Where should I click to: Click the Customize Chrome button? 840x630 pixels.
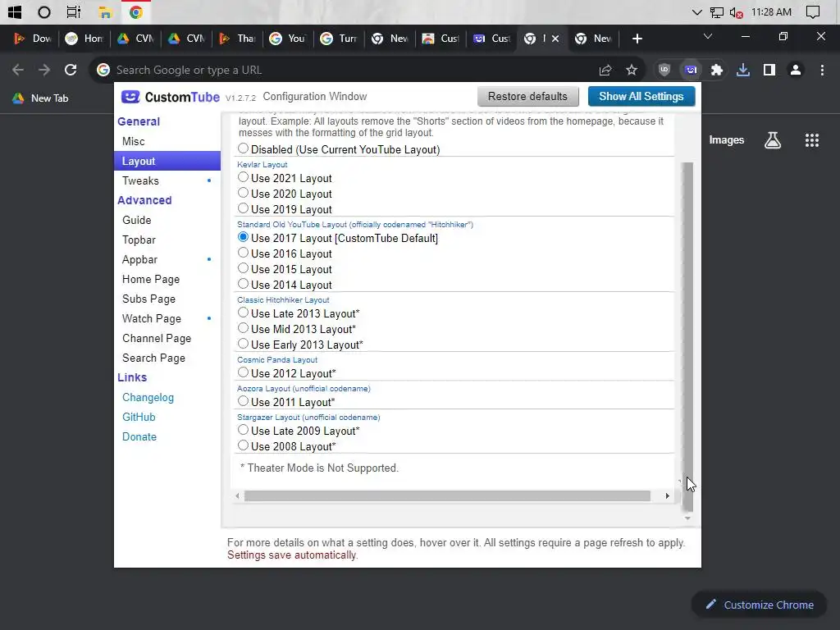coord(760,605)
